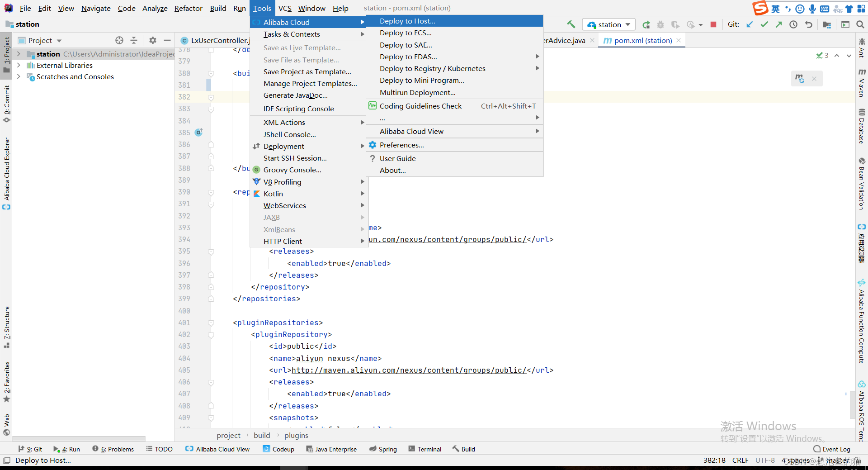Open Maven tool window on right sidebar
868x470 pixels.
(862, 83)
